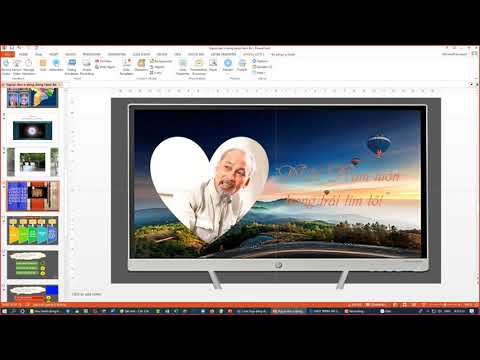
Task: Open the FILE tab
Action: [7, 54]
